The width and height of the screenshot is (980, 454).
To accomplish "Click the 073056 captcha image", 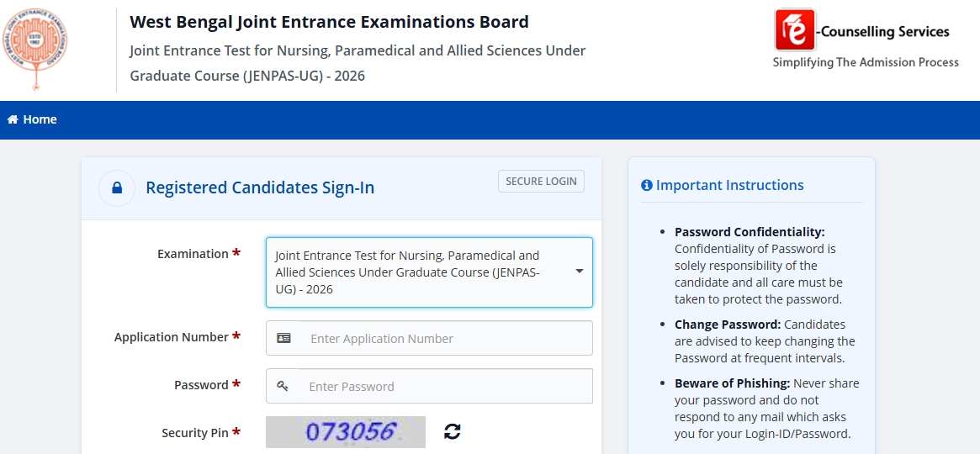I will pos(346,432).
